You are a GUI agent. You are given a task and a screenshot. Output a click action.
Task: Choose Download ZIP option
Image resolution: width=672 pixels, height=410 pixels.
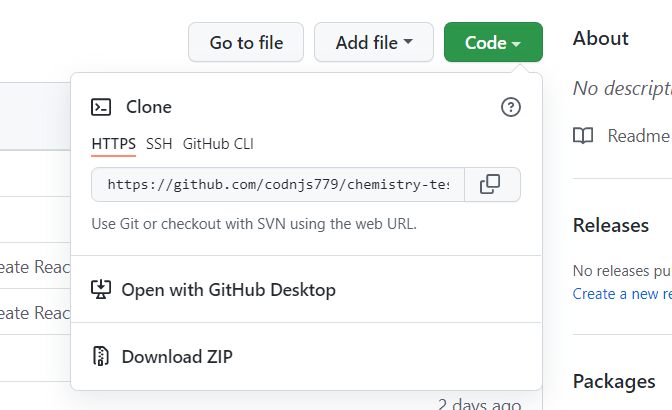click(x=306, y=356)
